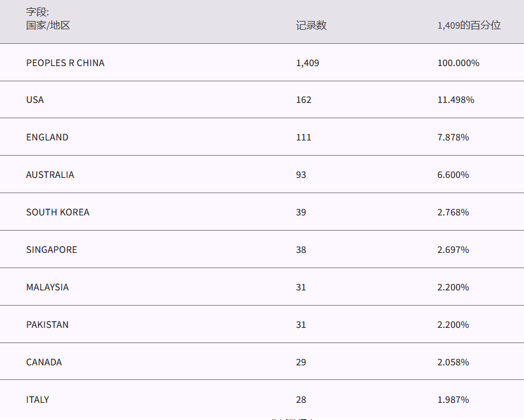Click the 1,409的百分位 column header
The image size is (524, 420).
(469, 25)
